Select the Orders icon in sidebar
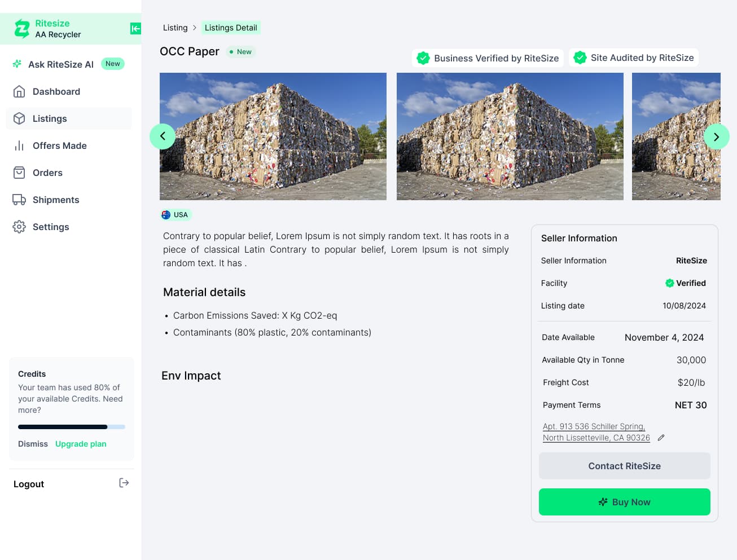 pos(19,173)
